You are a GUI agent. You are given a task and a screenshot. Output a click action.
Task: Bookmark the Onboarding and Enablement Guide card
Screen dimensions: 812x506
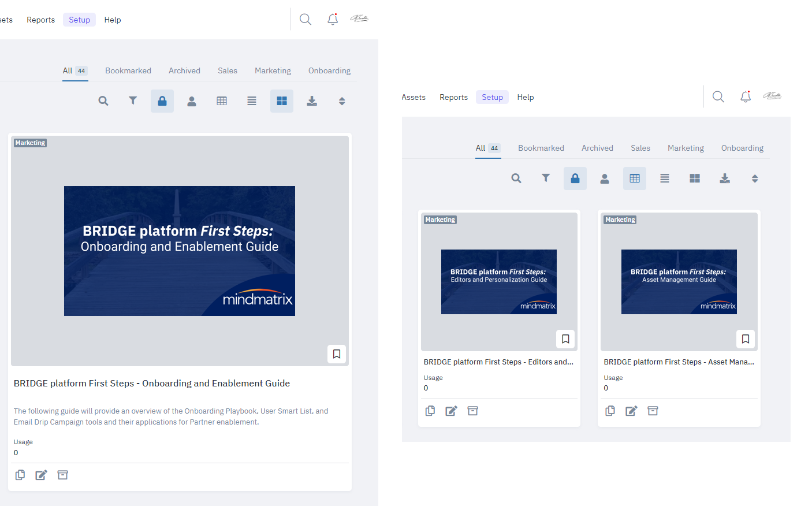click(x=337, y=354)
